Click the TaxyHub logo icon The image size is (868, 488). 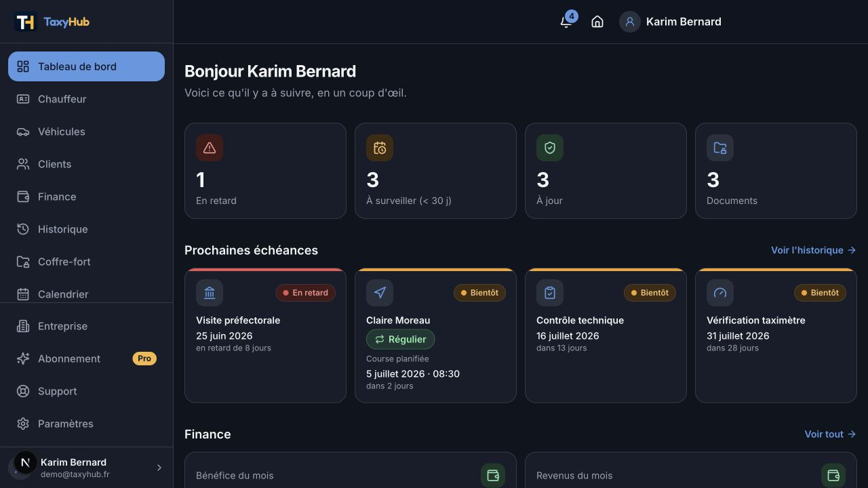pos(25,22)
